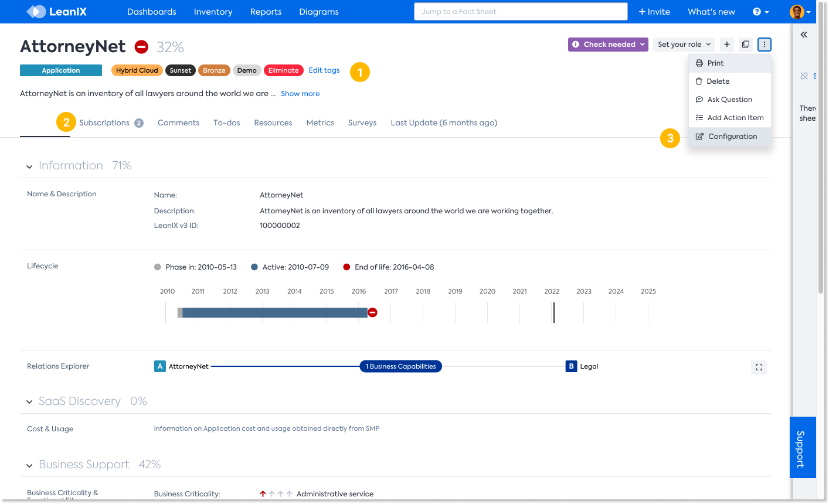Click the page vertical scrollbar
This screenshot has width=829, height=504.
point(821,147)
